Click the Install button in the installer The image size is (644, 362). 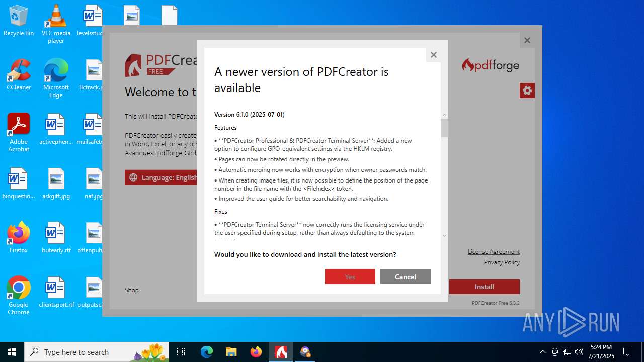485,287
